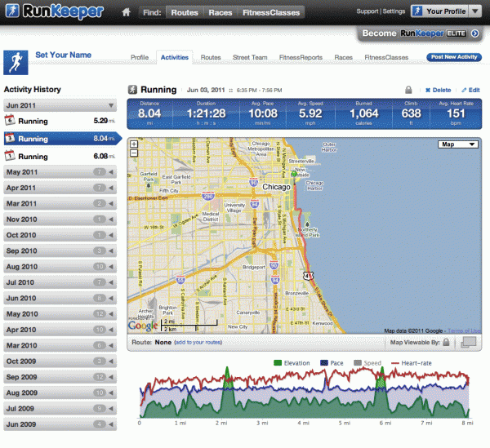Expand the May 2011 activity list
The image size is (490, 448).
[60, 172]
